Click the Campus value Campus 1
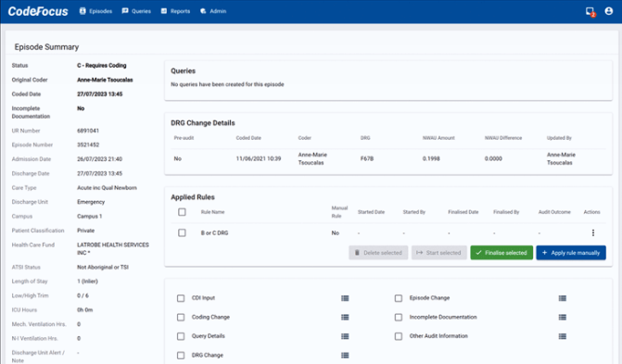Viewport: 622px width, 364px height. pyautogui.click(x=89, y=216)
